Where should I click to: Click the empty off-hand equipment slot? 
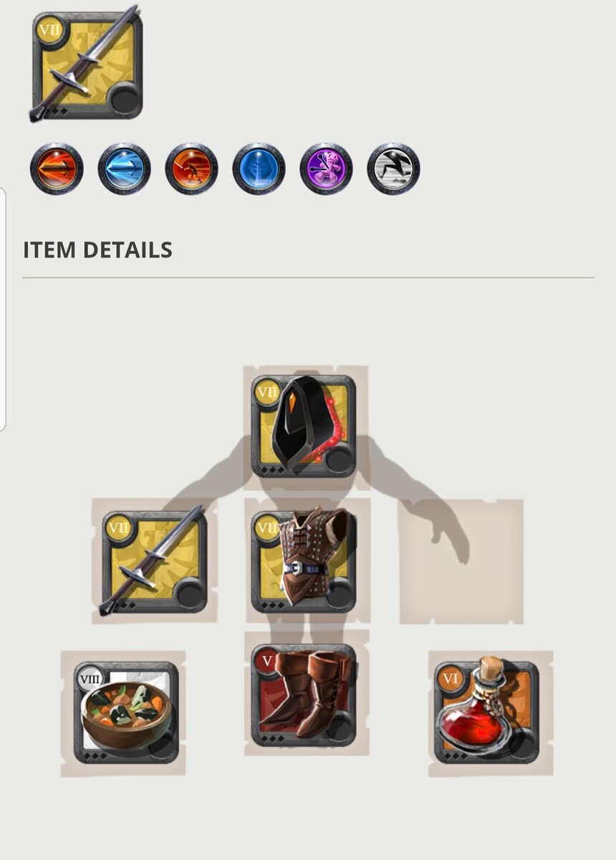(x=461, y=561)
